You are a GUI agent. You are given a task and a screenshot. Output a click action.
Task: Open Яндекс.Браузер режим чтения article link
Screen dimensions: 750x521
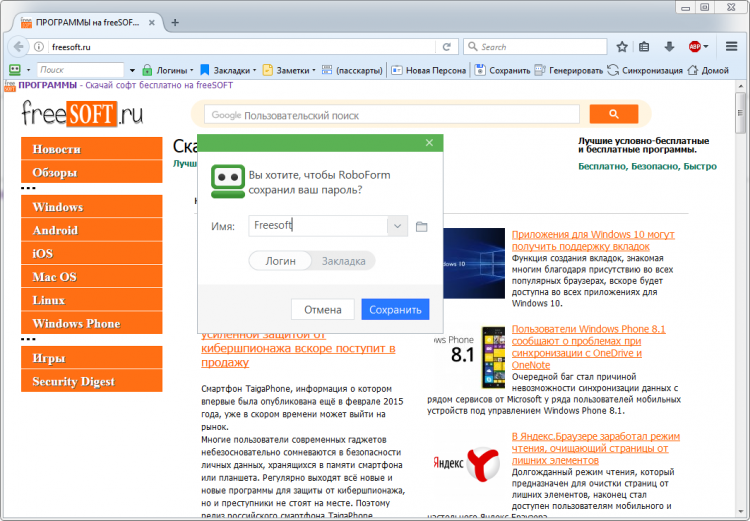pyautogui.click(x=596, y=448)
